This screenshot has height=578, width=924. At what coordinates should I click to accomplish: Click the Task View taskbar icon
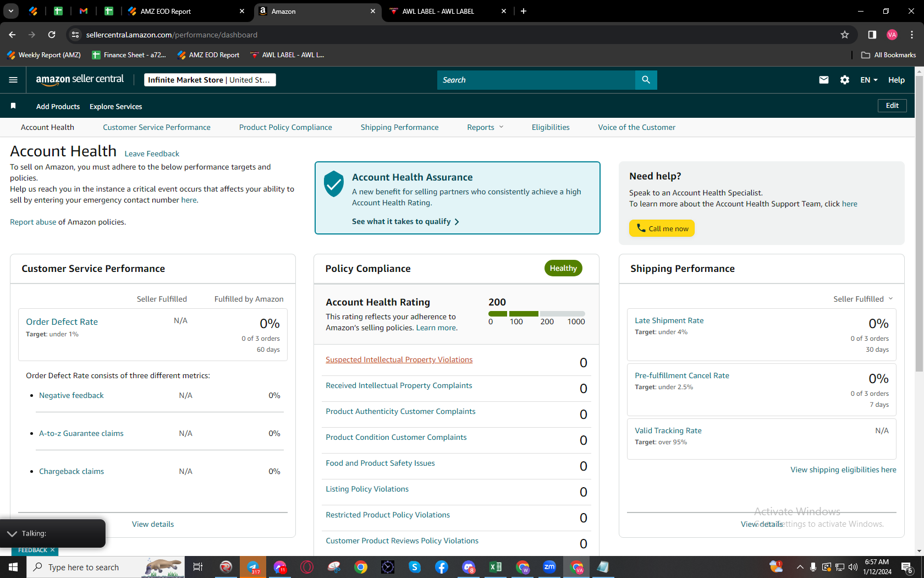click(198, 567)
